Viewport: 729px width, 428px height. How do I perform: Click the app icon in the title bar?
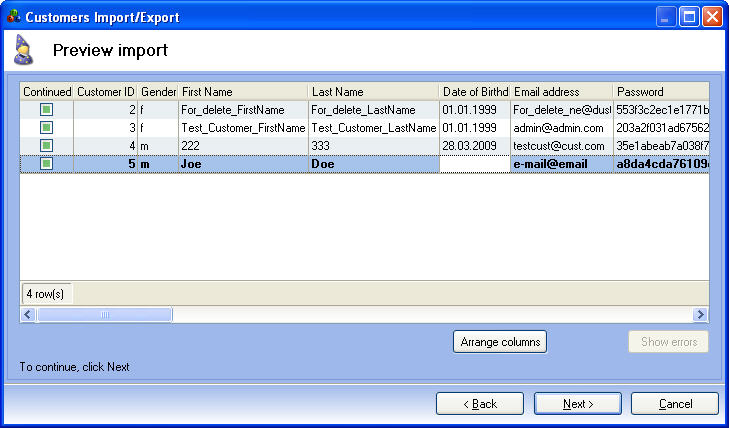click(13, 16)
